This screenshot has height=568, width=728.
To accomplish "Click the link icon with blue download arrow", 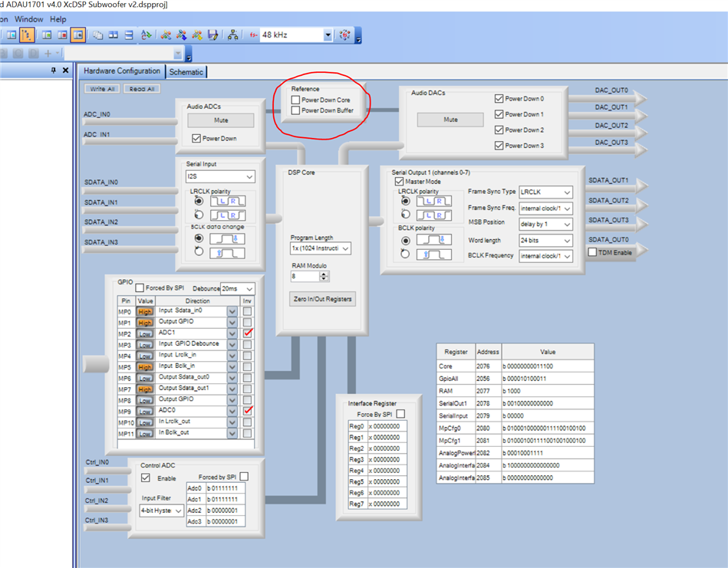I will (x=182, y=34).
